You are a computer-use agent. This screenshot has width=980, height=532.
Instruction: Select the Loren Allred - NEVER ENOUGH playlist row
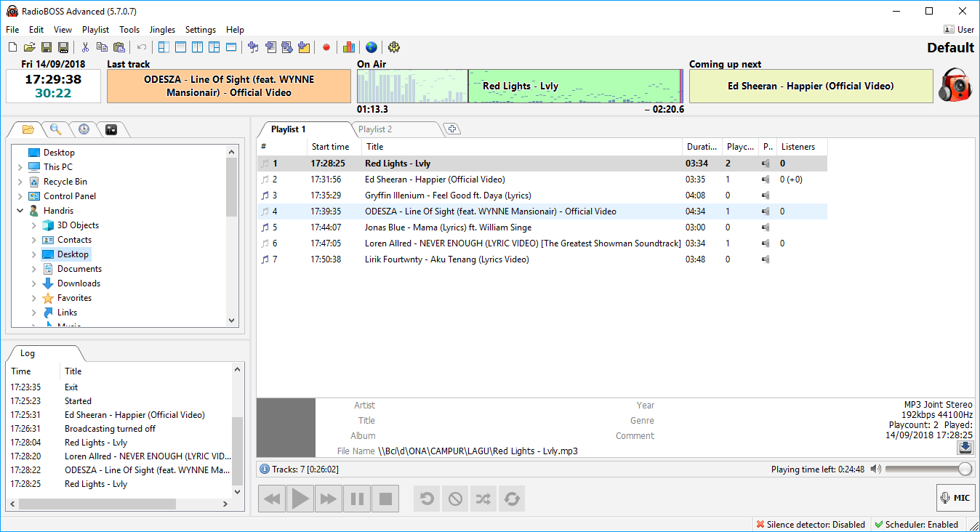[542, 243]
